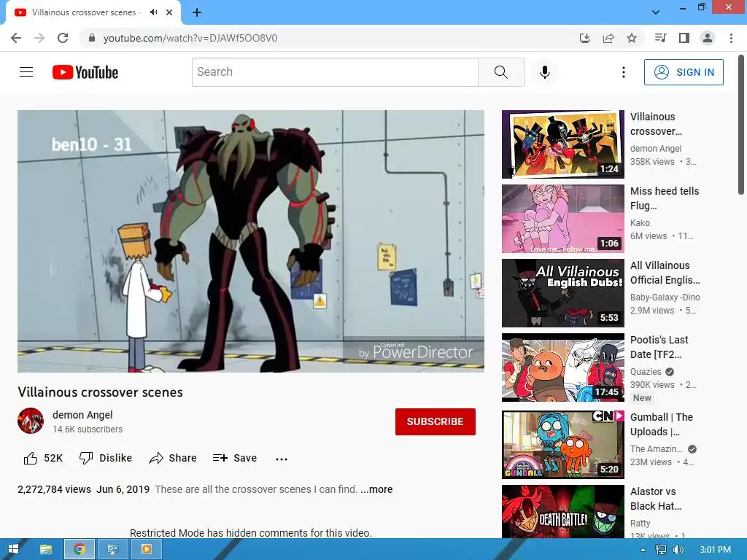Open the YouTube hamburger guide menu

coord(26,72)
